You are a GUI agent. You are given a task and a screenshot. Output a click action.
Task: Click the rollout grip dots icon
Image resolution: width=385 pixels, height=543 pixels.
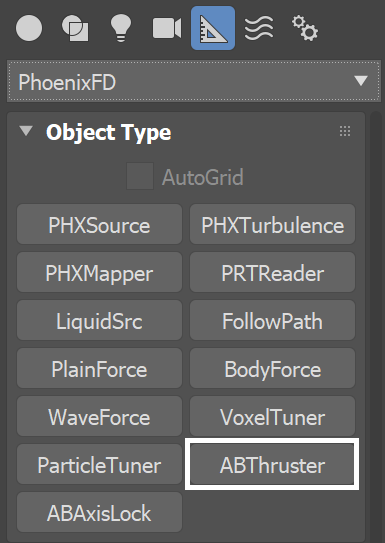345,131
